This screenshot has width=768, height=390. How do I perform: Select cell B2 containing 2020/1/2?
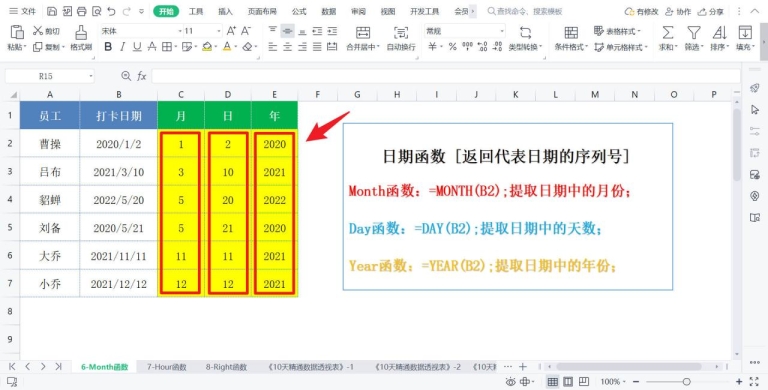(119, 144)
